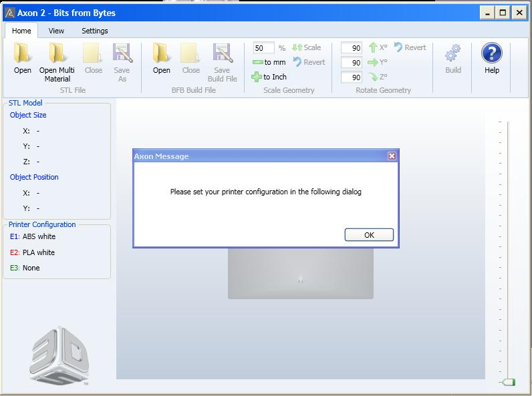The width and height of the screenshot is (532, 396).
Task: Select the E3: None extruder entry
Action: point(25,268)
